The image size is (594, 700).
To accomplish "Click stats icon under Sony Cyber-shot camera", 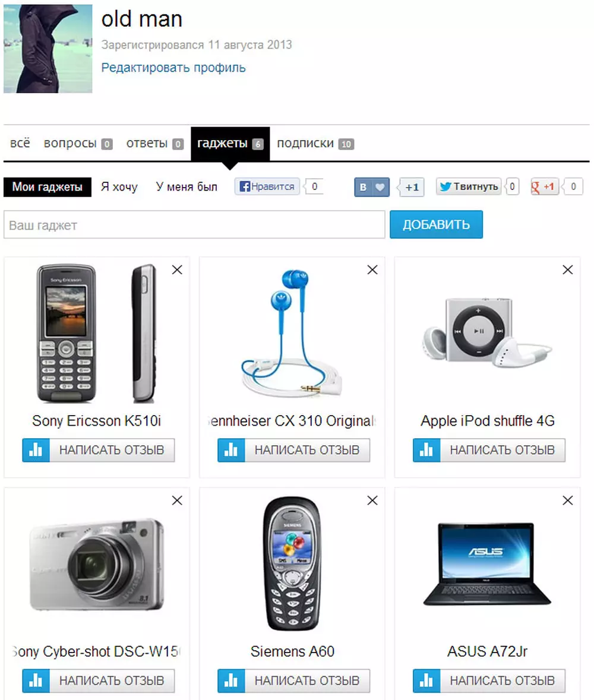I will point(36,680).
